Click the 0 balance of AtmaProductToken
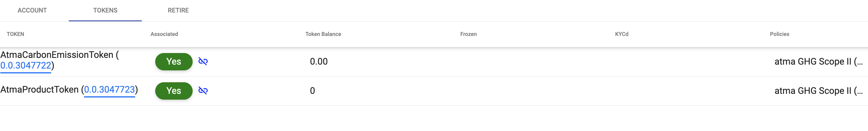868x131 pixels. [x=312, y=91]
